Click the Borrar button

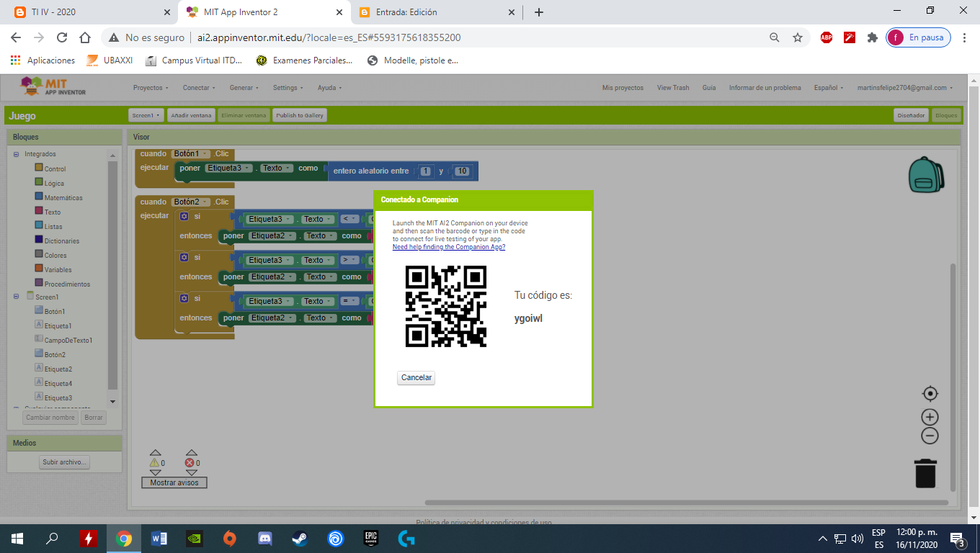[94, 418]
